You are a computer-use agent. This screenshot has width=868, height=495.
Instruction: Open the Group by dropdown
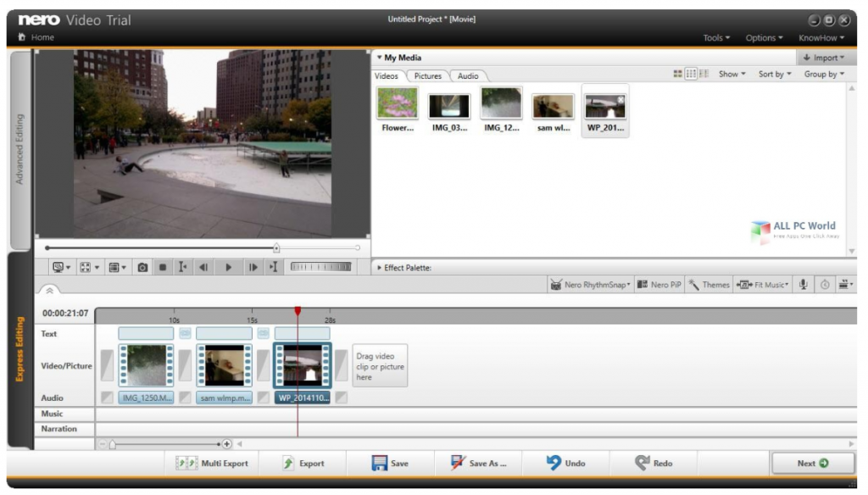pyautogui.click(x=824, y=74)
